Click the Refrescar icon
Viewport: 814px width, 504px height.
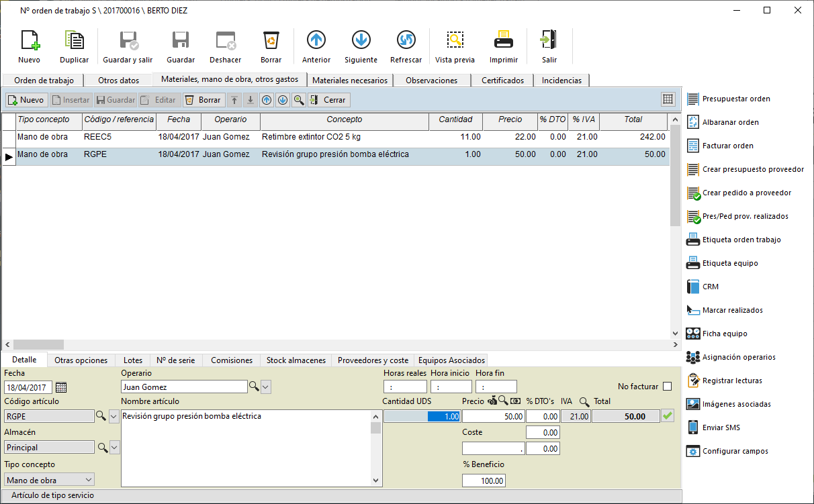coord(406,41)
